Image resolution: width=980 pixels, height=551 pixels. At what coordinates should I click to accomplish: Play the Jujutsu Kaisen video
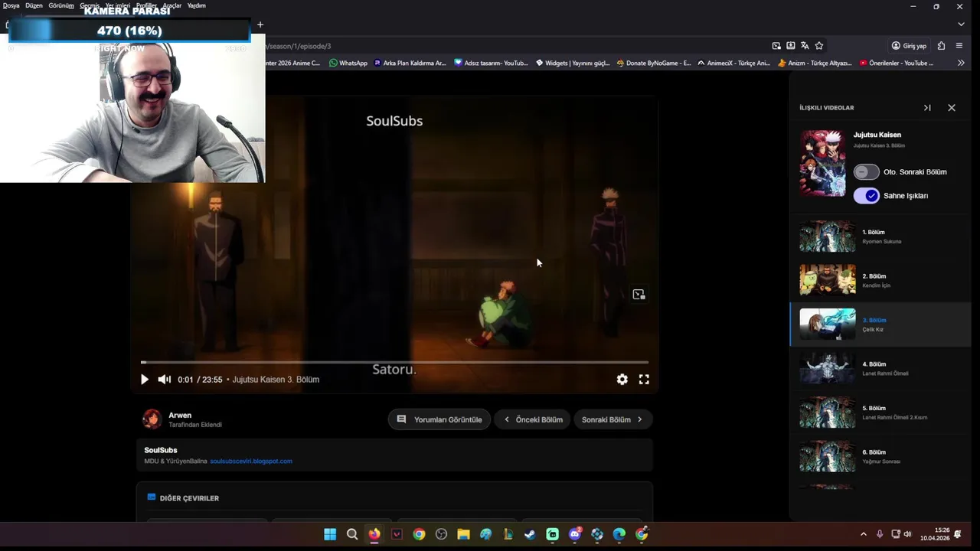click(x=145, y=380)
